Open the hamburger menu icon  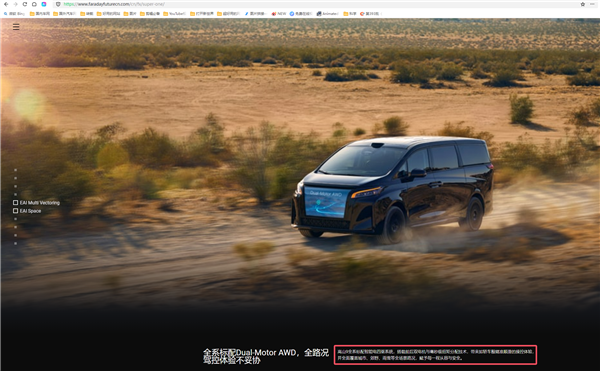(x=16, y=27)
